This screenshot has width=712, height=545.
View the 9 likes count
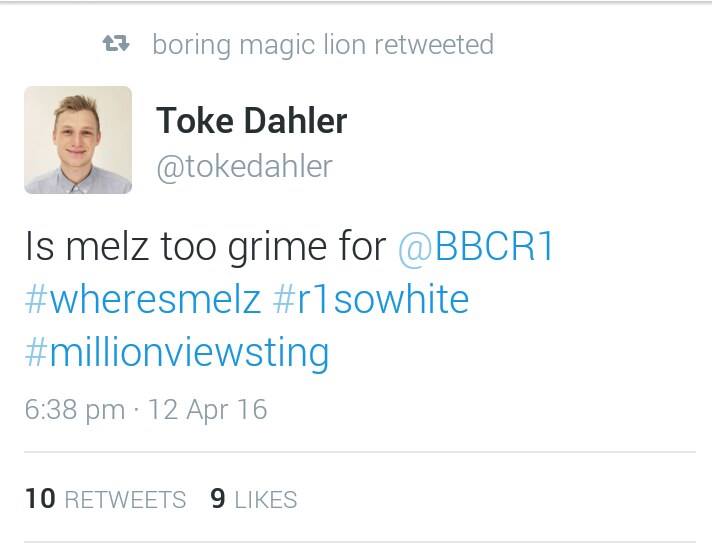[218, 499]
